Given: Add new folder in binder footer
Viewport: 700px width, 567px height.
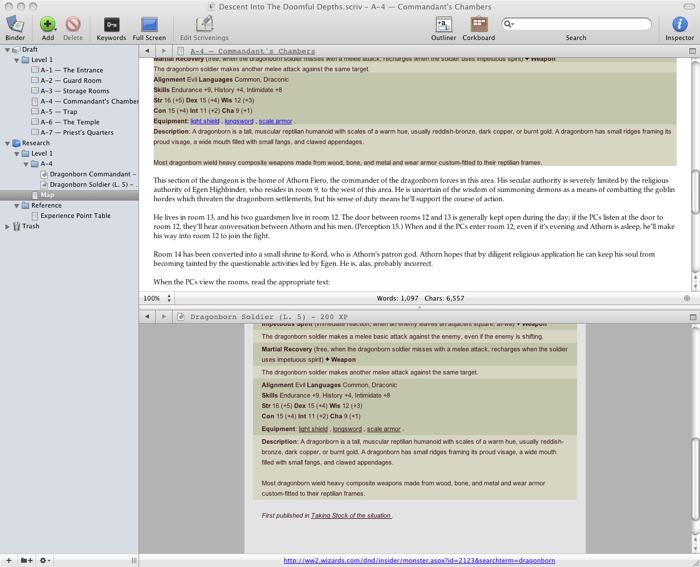Looking at the screenshot, I should [26, 560].
